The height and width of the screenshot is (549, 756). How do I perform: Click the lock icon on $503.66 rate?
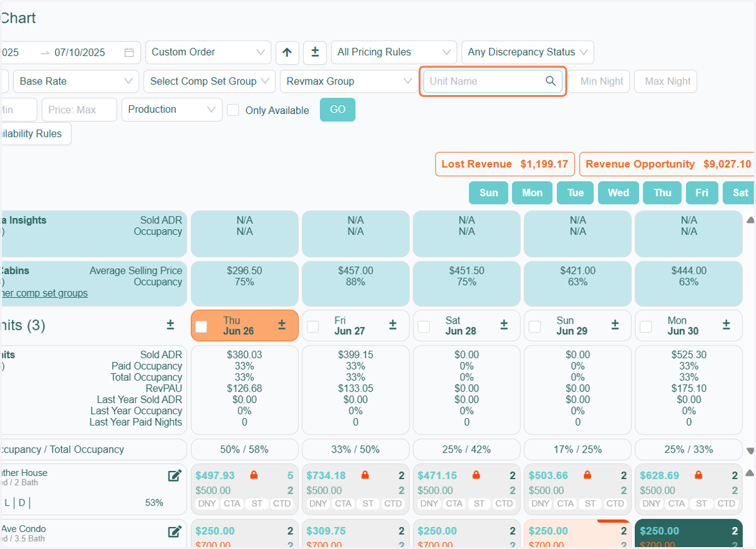click(587, 475)
